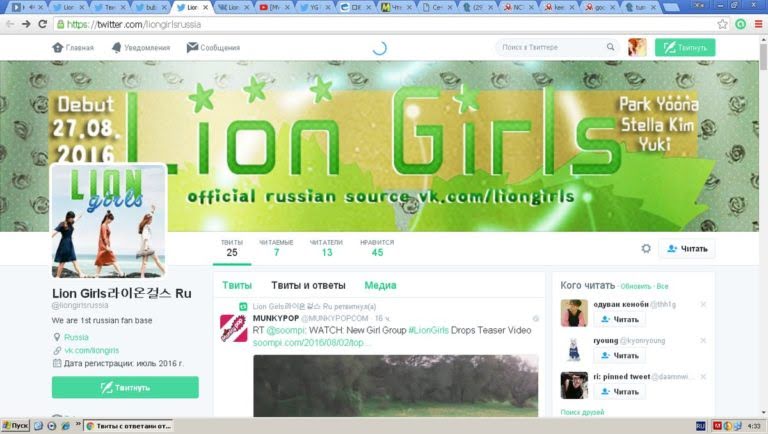Click Все in Кого читать
The height and width of the screenshot is (434, 768).
[x=662, y=286]
